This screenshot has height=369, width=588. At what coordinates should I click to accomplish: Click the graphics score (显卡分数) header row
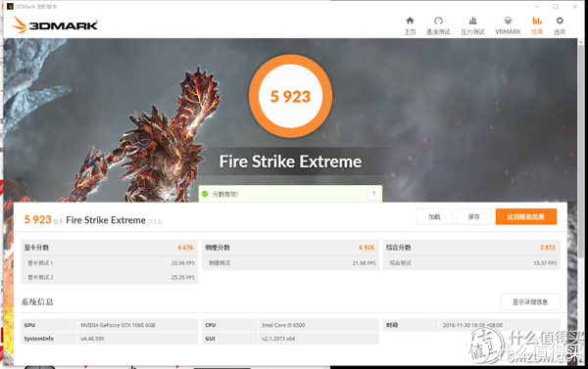109,248
